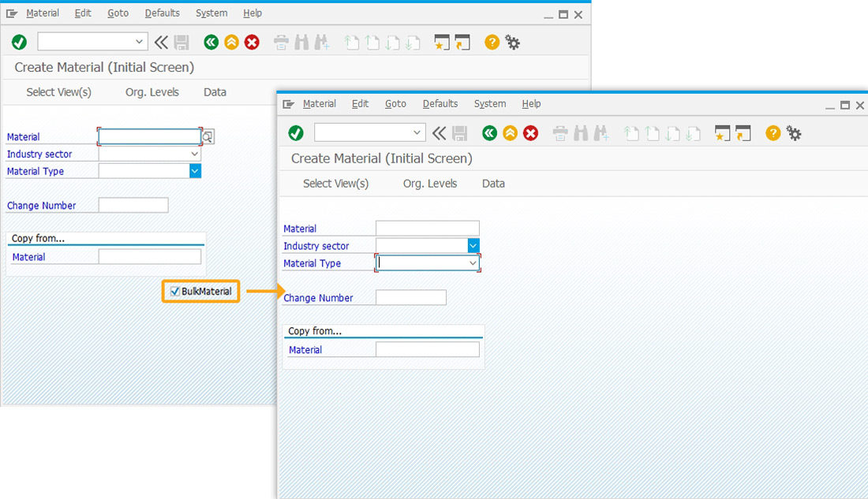Image resolution: width=868 pixels, height=499 pixels.
Task: Click Last Page icon in back window
Action: pos(413,42)
